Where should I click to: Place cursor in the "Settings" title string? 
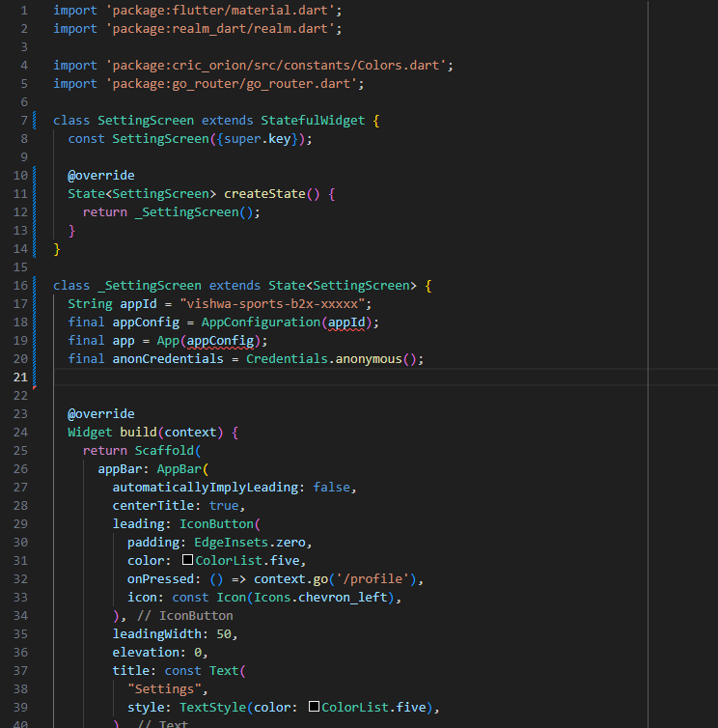168,688
